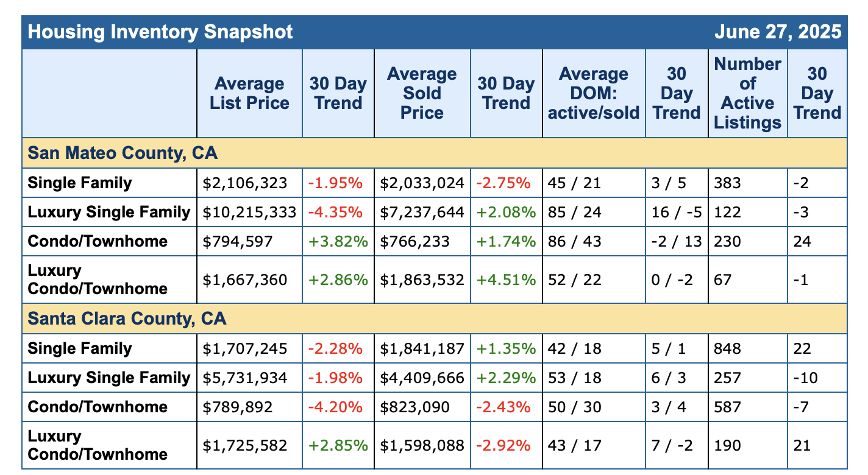This screenshot has height=475, width=868.
Task: Click the Average DOM: active/sold header
Action: coord(594,93)
